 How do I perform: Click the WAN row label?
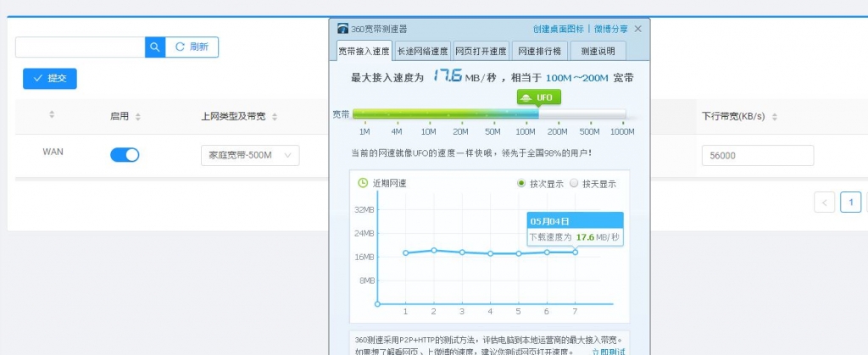click(53, 152)
